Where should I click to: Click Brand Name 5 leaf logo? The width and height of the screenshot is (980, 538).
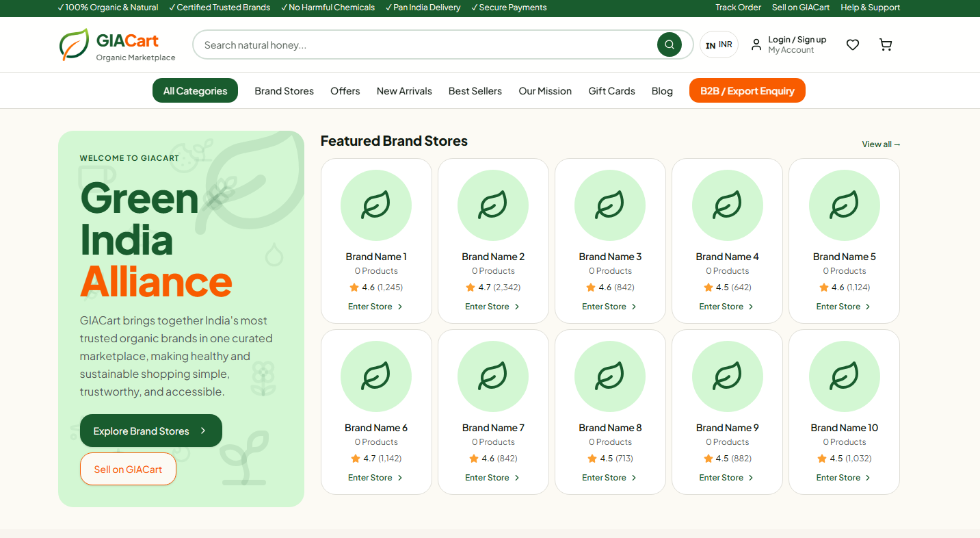(845, 205)
